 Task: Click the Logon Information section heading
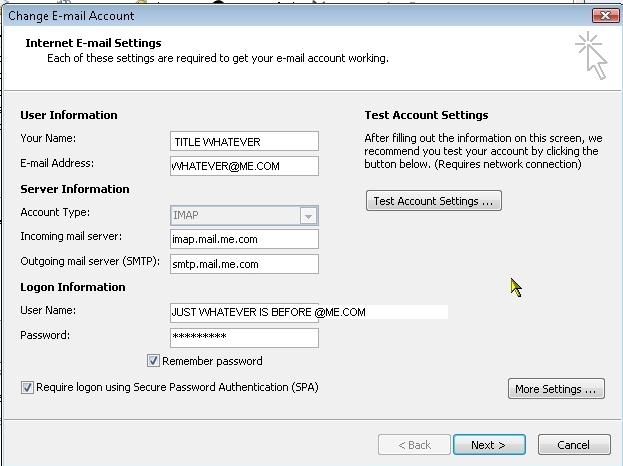point(73,287)
